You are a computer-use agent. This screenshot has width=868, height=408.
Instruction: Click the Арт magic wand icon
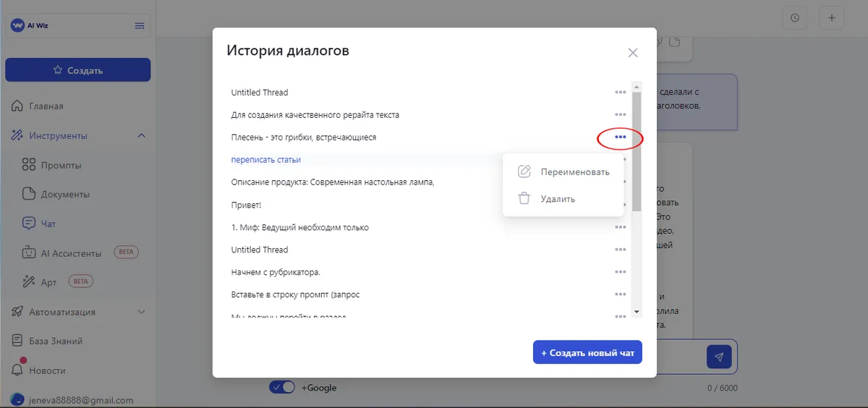click(29, 281)
